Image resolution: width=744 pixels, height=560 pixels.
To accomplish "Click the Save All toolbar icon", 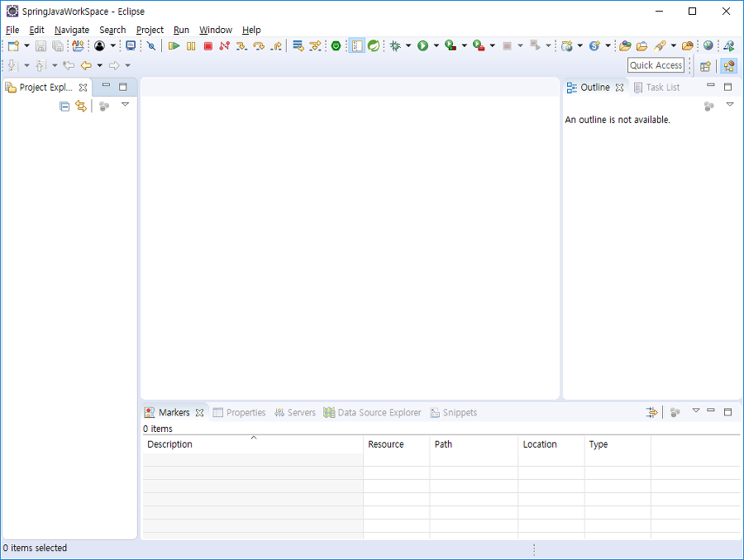I will pyautogui.click(x=57, y=46).
